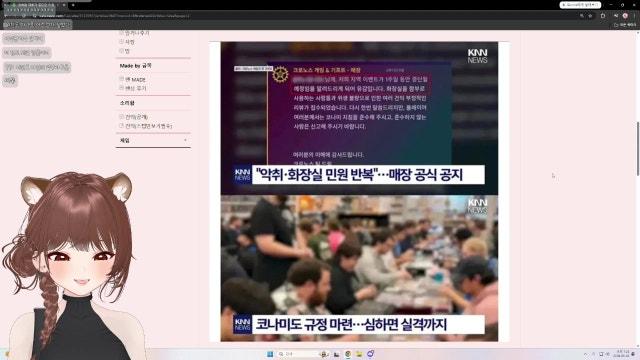
Task: Click the zoom magnifier in address bar
Action: click(582, 16)
